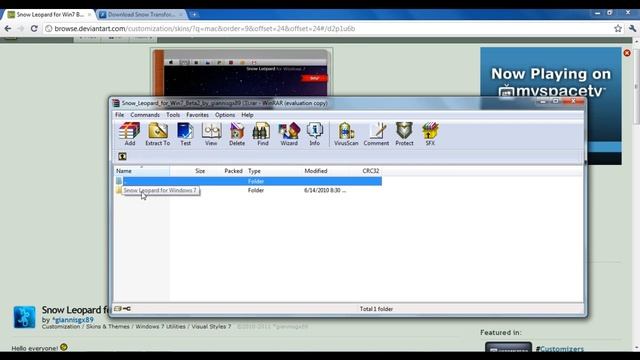Click the 6/14/2010 modified date cell

point(325,191)
